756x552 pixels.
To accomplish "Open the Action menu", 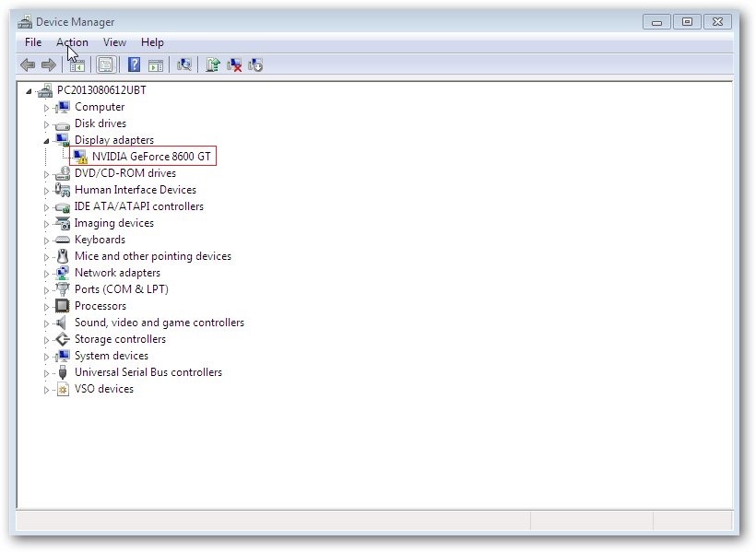I will coord(72,42).
